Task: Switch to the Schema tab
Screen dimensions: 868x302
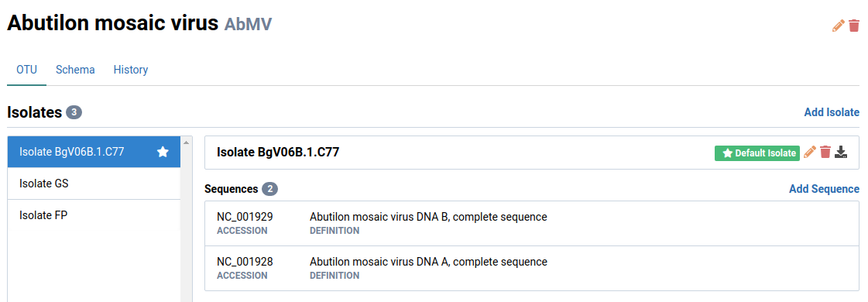Action: click(75, 70)
